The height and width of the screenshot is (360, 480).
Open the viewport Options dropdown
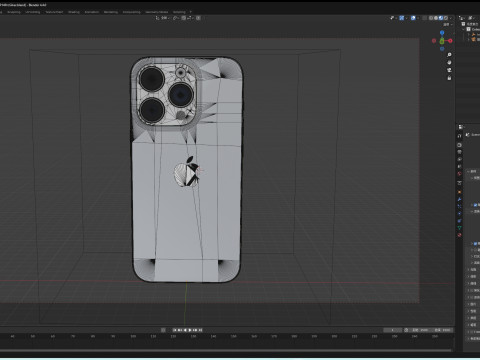pos(448,25)
